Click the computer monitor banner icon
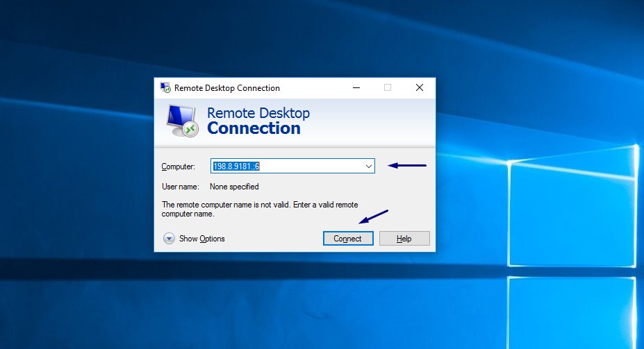This screenshot has height=349, width=644. 183,121
